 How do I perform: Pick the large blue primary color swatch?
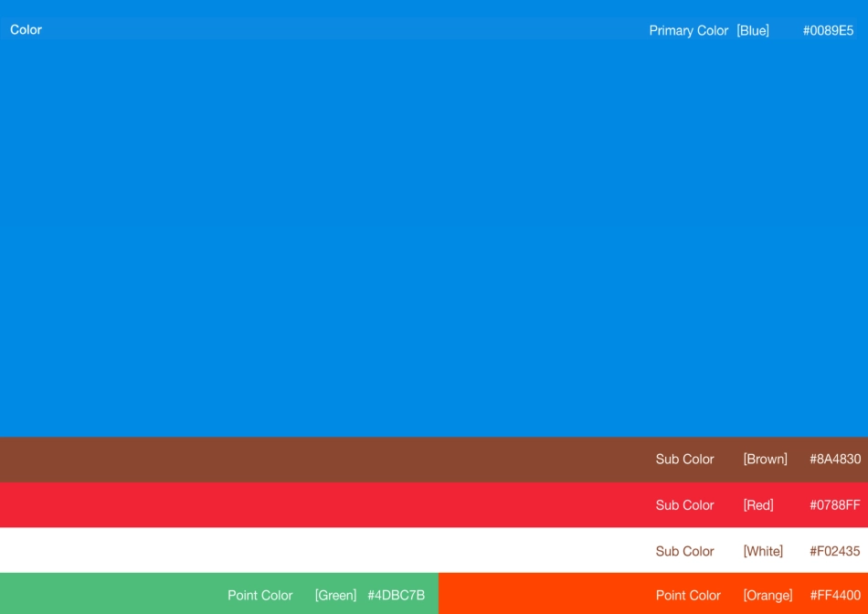[434, 238]
